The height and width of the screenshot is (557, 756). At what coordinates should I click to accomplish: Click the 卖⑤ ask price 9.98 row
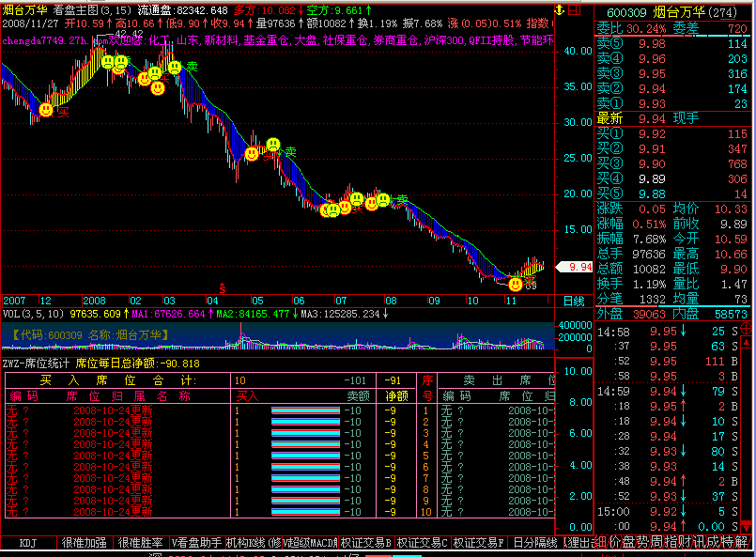coord(672,44)
